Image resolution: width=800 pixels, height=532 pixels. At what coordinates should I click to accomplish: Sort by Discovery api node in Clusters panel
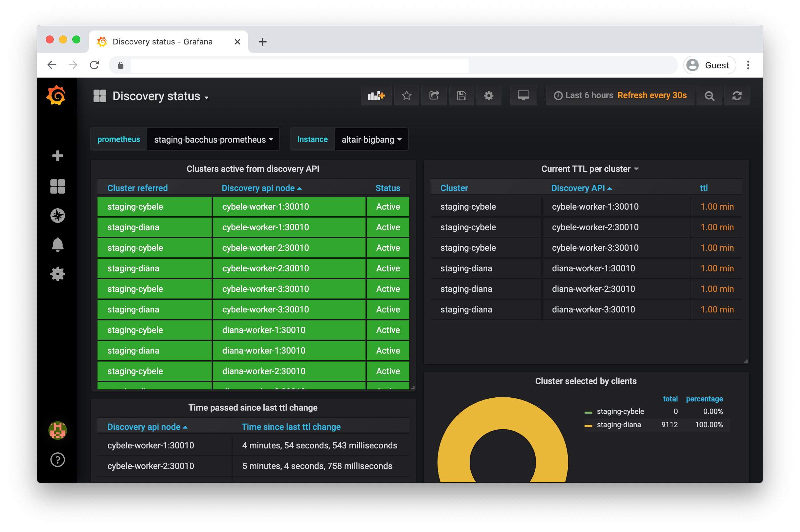point(262,188)
